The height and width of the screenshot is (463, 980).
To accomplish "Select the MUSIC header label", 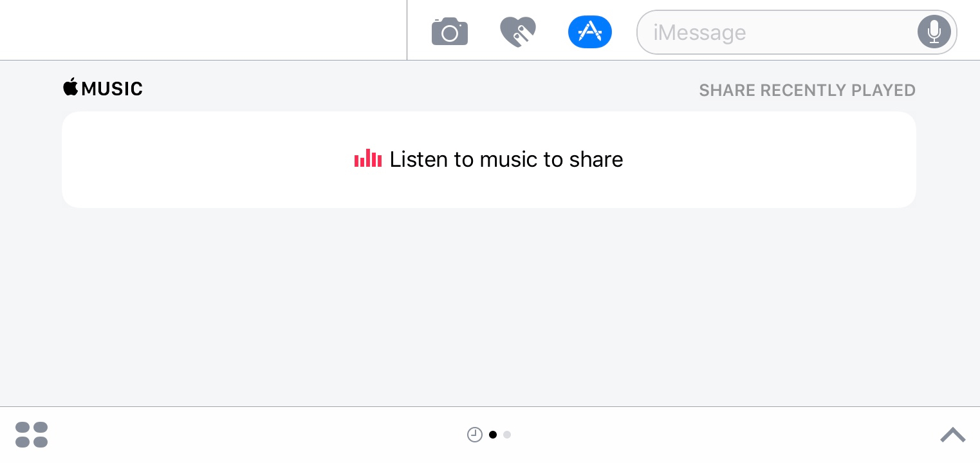I will 113,89.
